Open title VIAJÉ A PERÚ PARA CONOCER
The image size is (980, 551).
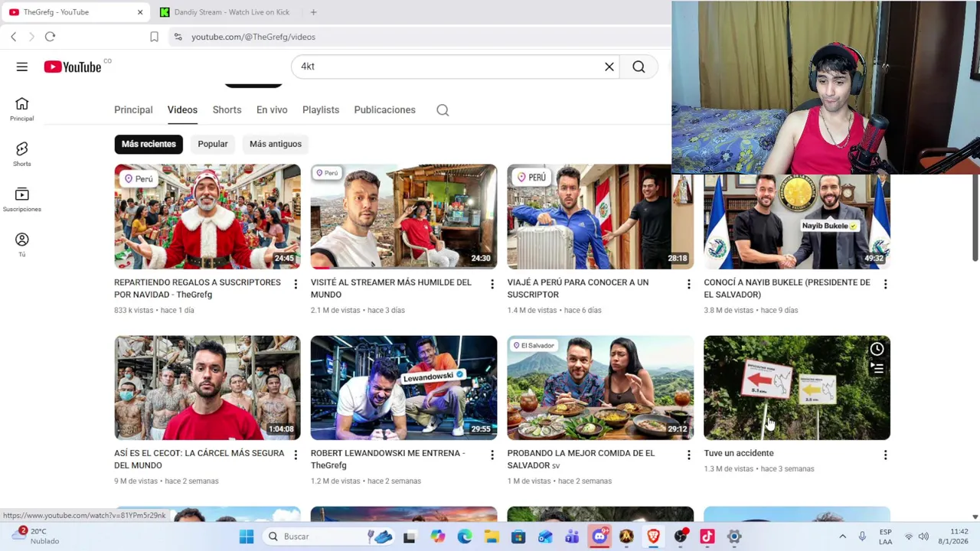click(578, 289)
